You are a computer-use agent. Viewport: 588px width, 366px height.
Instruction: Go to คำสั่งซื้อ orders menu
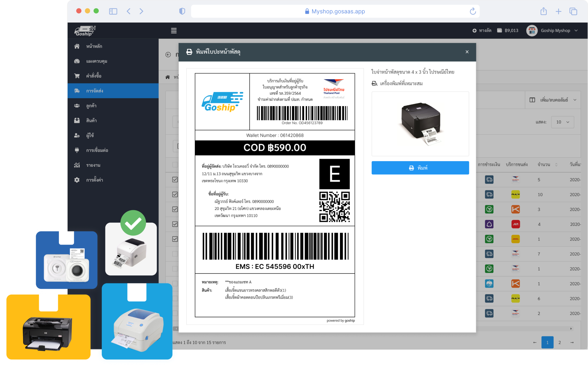click(113, 76)
